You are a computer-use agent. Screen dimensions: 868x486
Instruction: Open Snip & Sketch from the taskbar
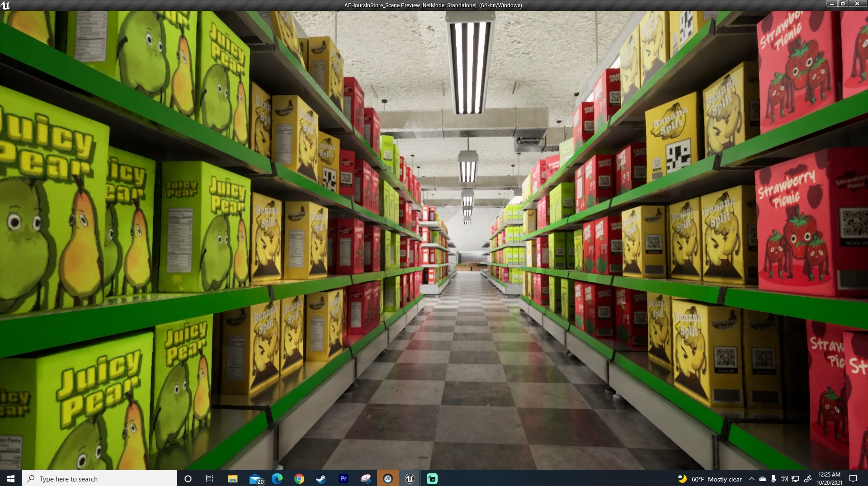366,479
